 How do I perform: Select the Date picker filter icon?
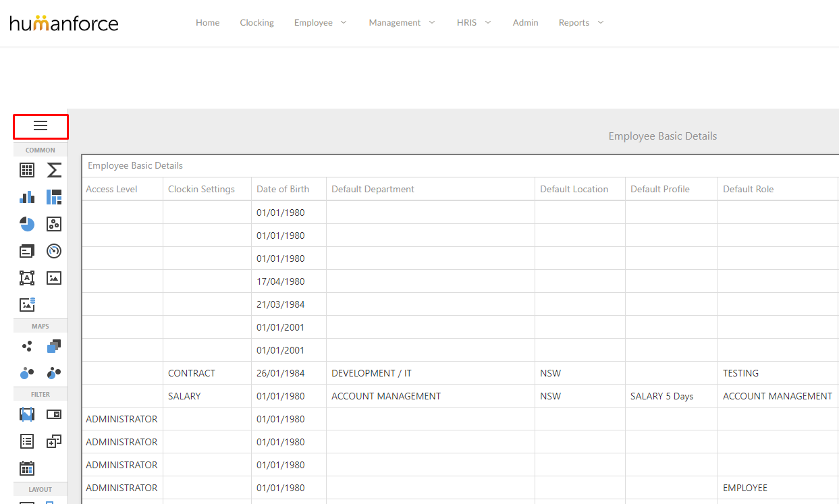(27, 468)
